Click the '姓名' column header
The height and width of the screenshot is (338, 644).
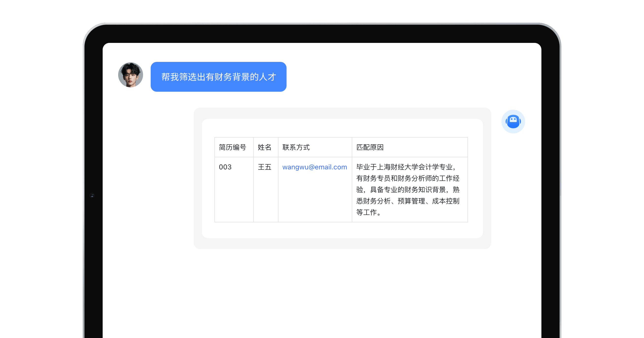[266, 147]
